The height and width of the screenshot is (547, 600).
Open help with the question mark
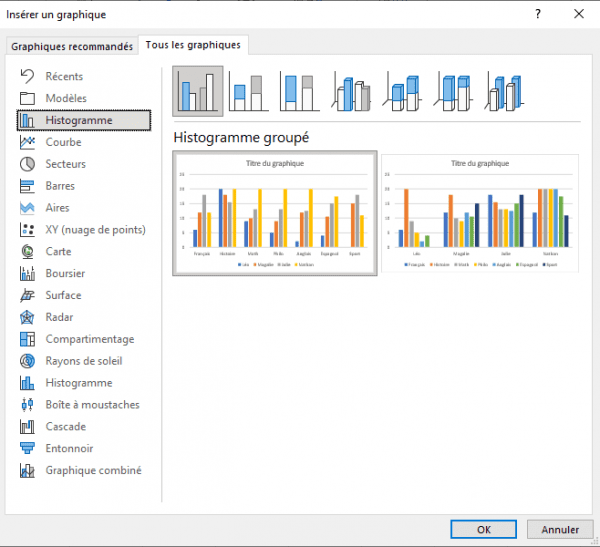[538, 14]
